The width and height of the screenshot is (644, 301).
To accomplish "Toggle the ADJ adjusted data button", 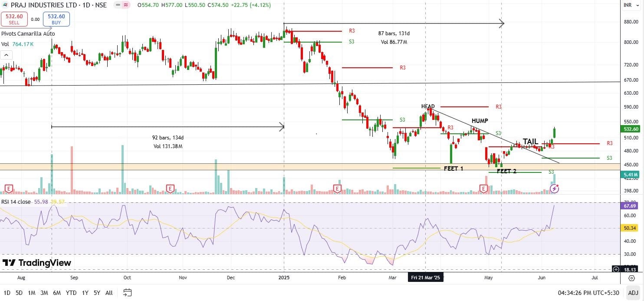I will [633, 293].
